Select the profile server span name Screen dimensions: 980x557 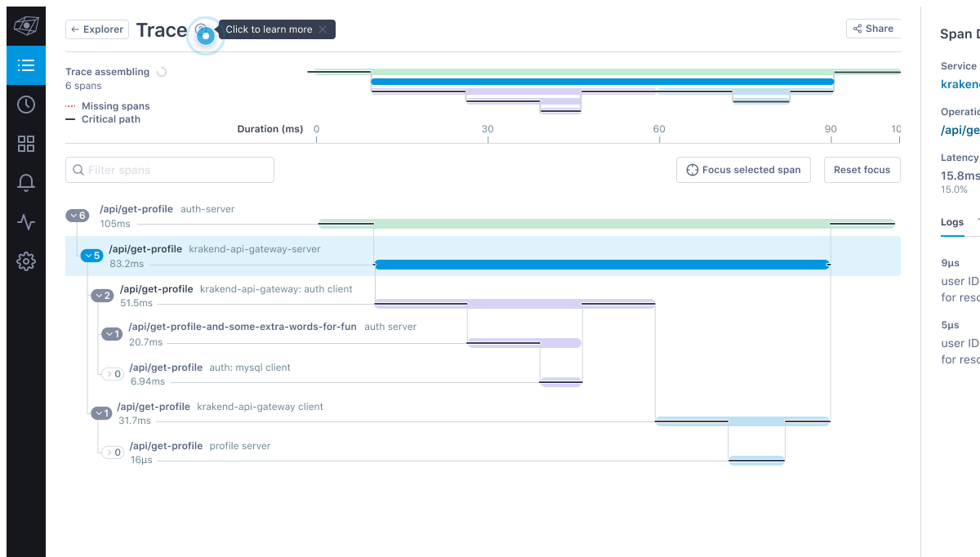pos(239,446)
